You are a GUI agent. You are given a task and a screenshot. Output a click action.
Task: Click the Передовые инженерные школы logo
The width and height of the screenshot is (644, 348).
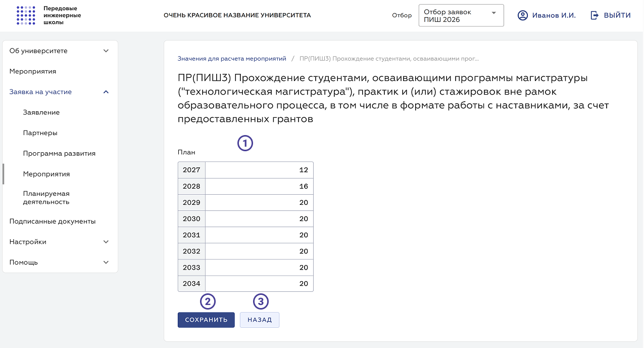pyautogui.click(x=48, y=15)
